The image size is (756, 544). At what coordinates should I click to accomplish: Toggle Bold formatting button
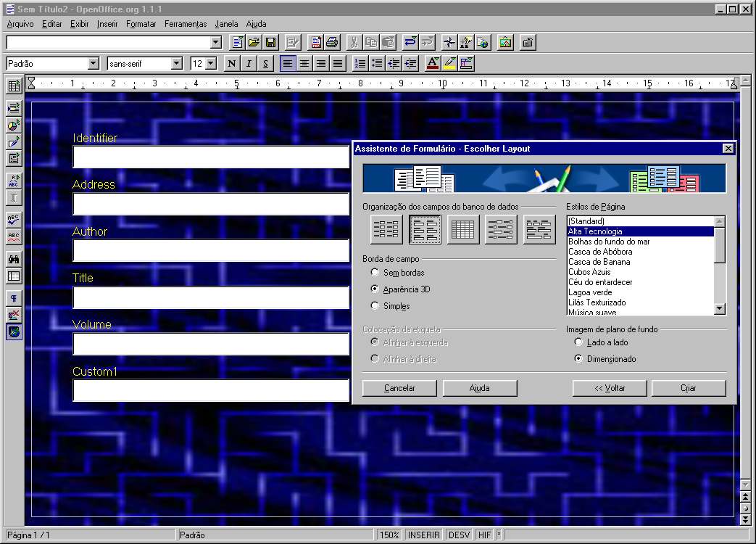click(x=232, y=64)
